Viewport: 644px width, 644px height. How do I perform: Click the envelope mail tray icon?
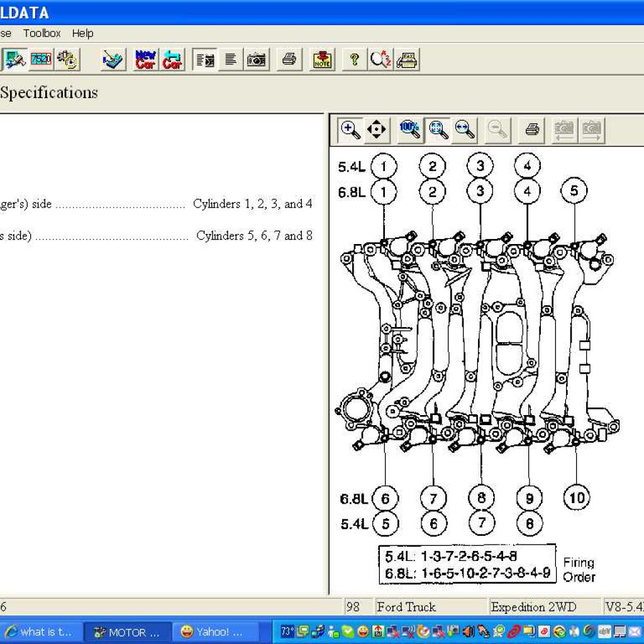(635, 631)
